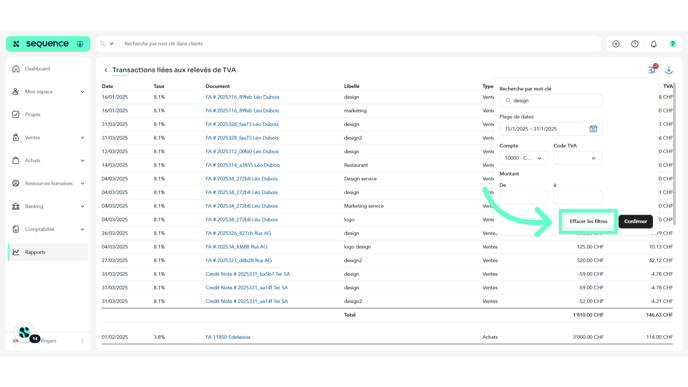Open the timer clock icon
Image resolution: width=688 pixels, height=387 pixels.
(x=635, y=44)
